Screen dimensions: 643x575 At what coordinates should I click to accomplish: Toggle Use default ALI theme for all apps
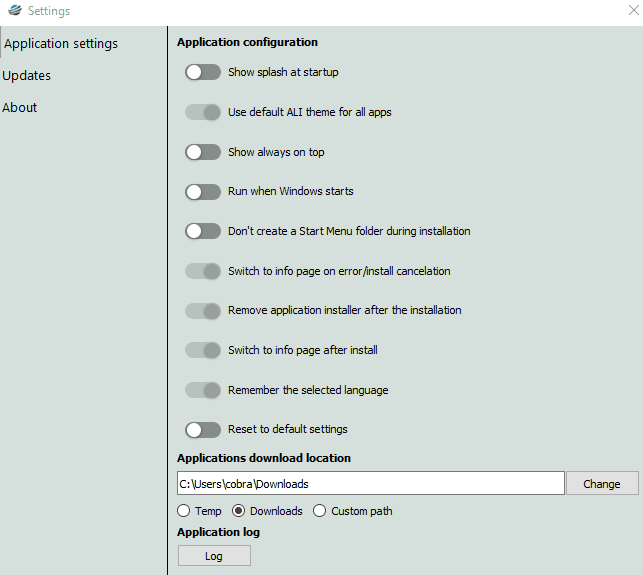(x=203, y=112)
